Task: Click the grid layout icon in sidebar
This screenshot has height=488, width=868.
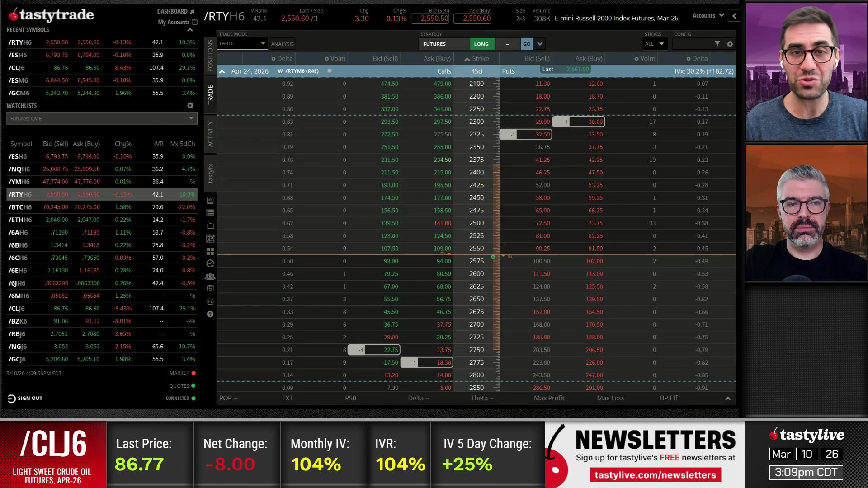Action: (210, 251)
